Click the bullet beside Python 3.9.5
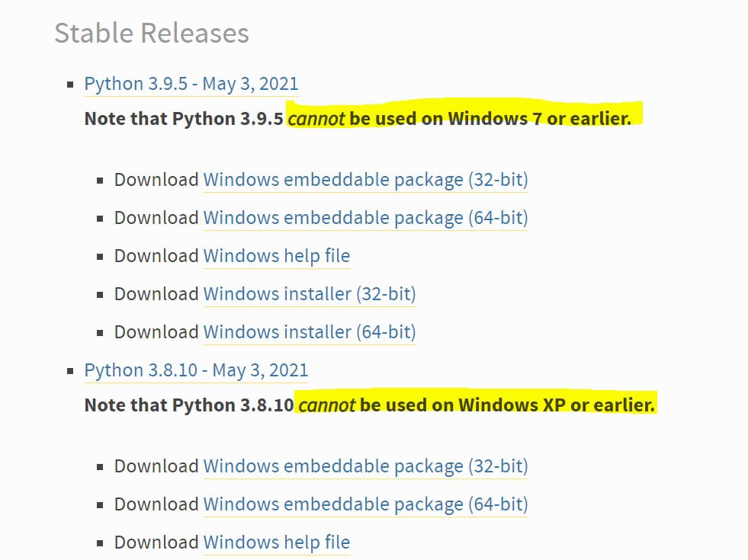The width and height of the screenshot is (748, 560). click(71, 85)
